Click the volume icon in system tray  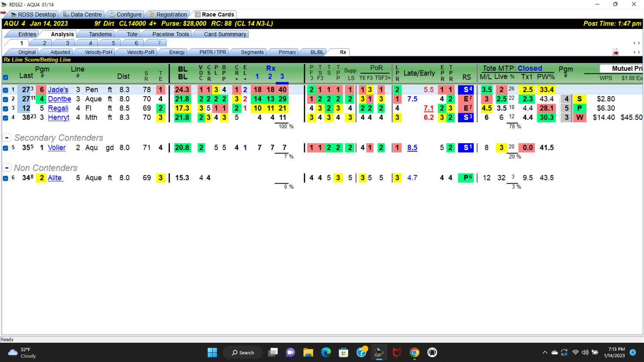click(x=585, y=353)
